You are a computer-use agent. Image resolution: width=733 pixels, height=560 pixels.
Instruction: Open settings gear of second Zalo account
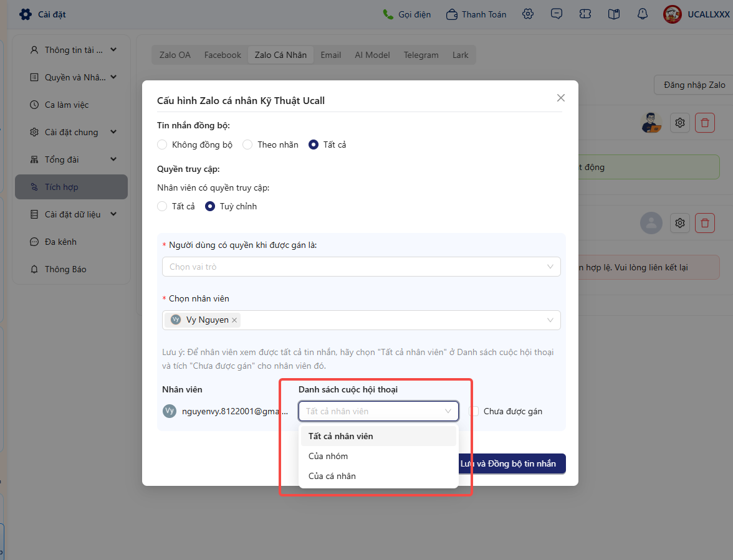[x=679, y=223]
